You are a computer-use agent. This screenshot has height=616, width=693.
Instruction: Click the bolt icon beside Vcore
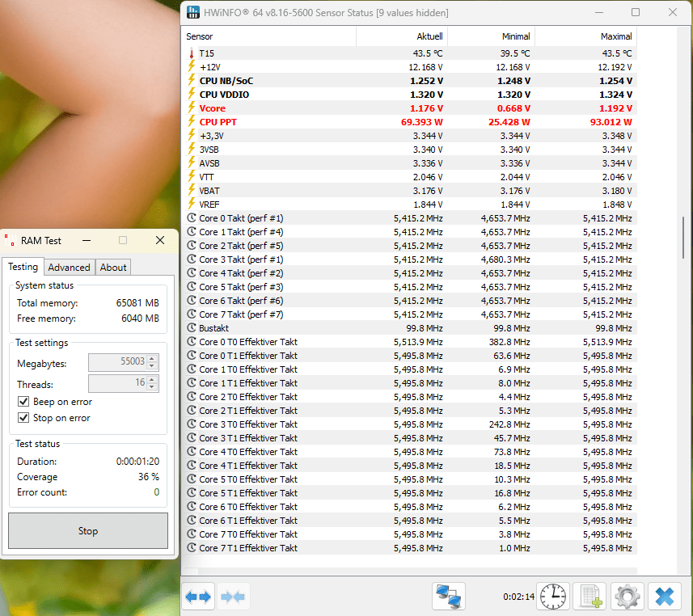(x=192, y=108)
